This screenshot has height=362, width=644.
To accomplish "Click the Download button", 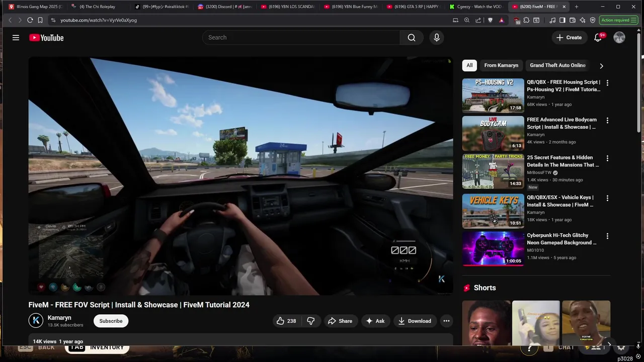I will [x=415, y=321].
